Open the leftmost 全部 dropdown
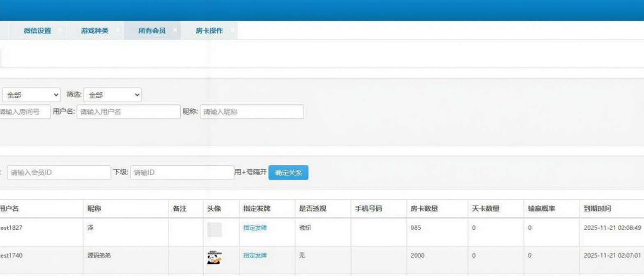Viewport: 644px width, 276px height. click(x=31, y=95)
